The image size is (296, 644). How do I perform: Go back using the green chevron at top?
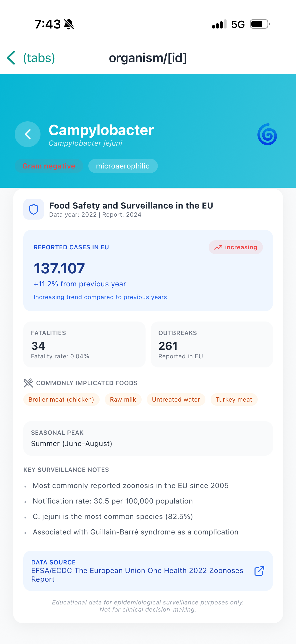[11, 58]
